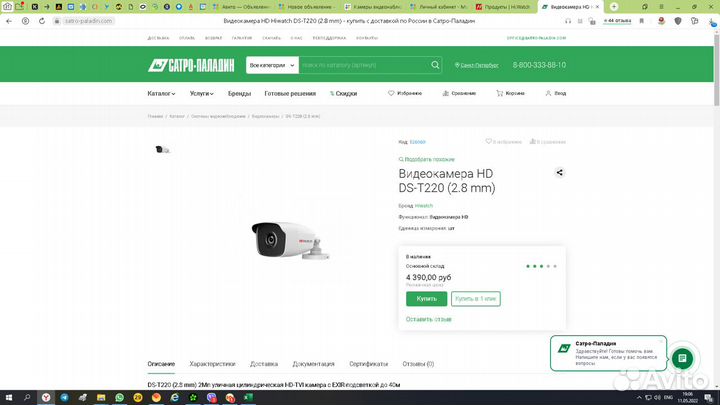Click the office email link in top bar

tap(536, 38)
